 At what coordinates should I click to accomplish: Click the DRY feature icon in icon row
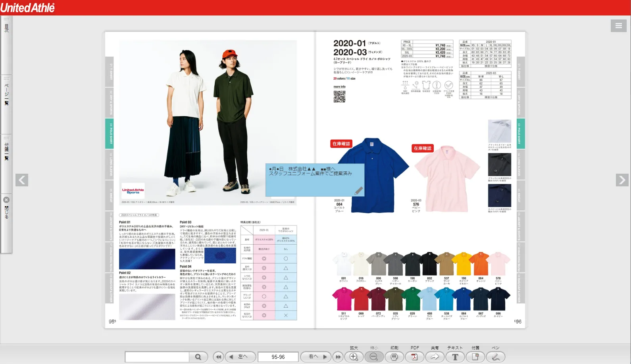click(405, 87)
